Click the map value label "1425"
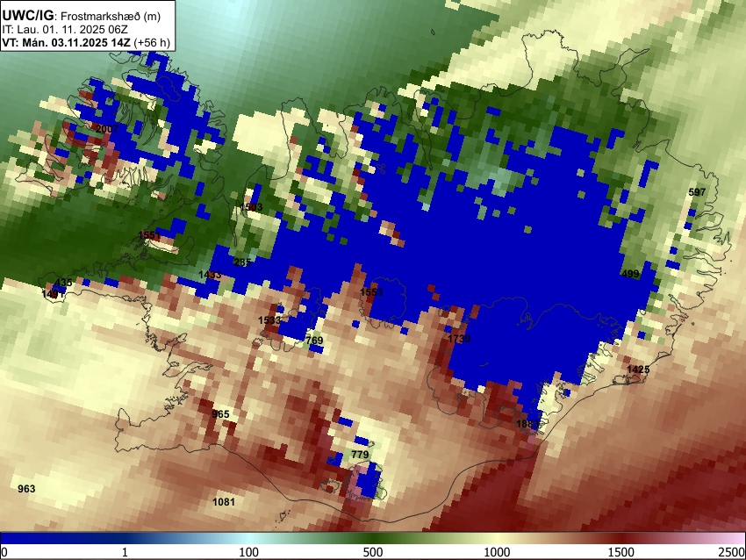746x560 pixels. (x=638, y=370)
